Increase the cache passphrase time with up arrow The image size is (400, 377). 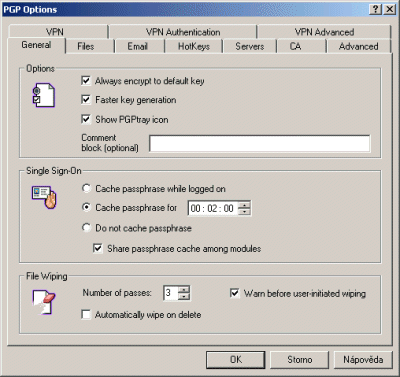pyautogui.click(x=244, y=205)
